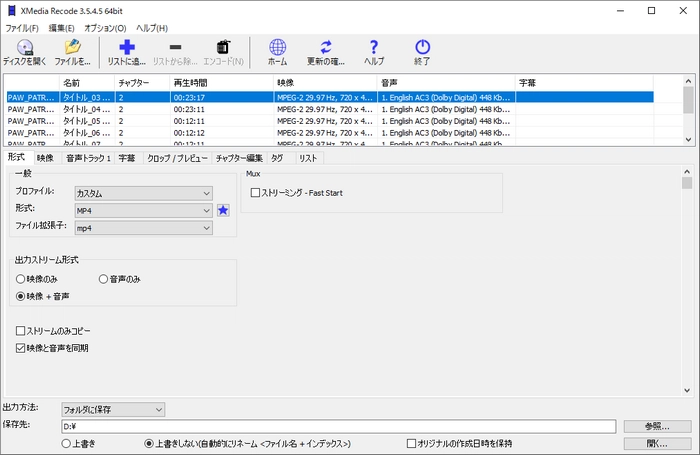Select the 音声のみ radio button

click(103, 278)
